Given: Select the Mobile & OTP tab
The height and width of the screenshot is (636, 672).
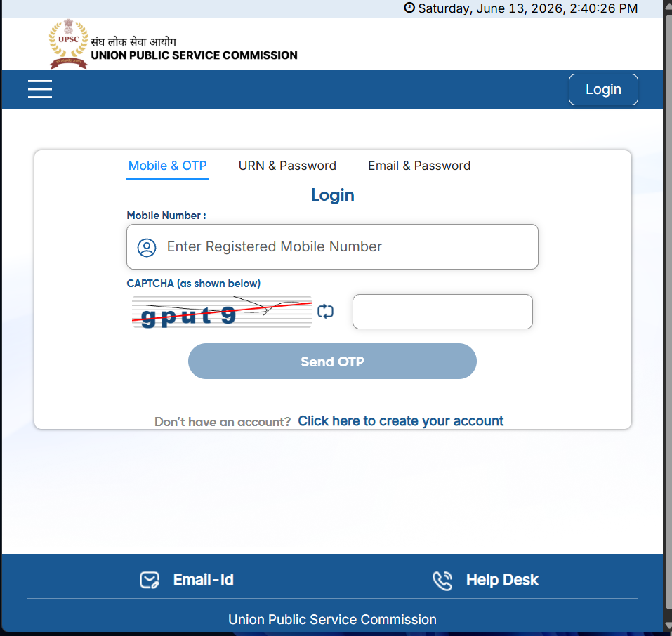Looking at the screenshot, I should [x=168, y=166].
